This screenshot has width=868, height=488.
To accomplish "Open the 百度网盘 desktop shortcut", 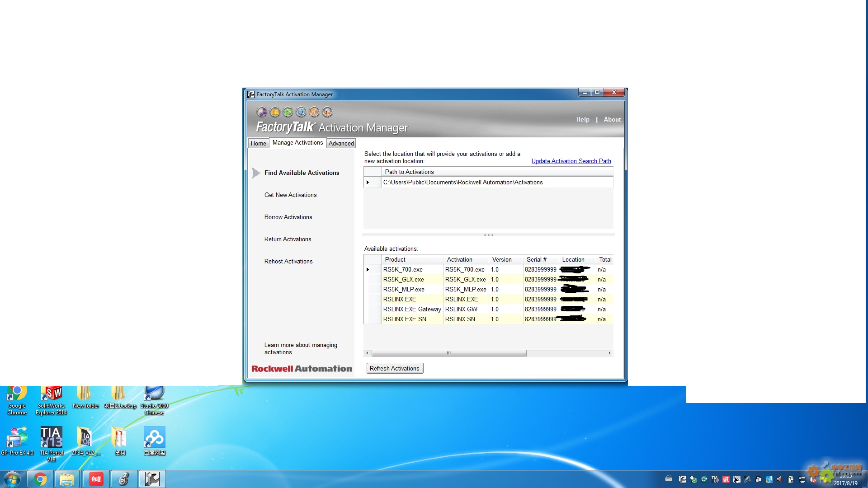I will pyautogui.click(x=154, y=441).
